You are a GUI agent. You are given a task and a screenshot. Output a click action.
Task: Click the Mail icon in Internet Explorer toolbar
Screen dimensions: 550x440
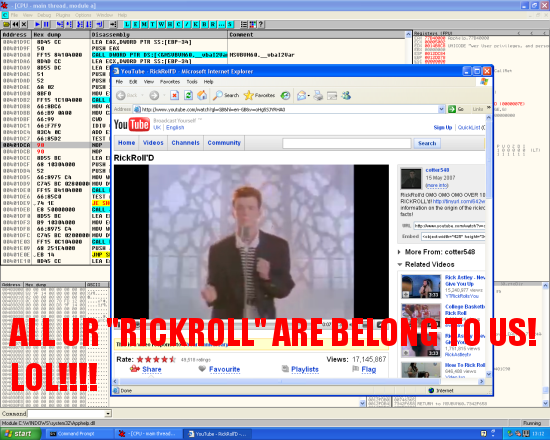click(301, 95)
